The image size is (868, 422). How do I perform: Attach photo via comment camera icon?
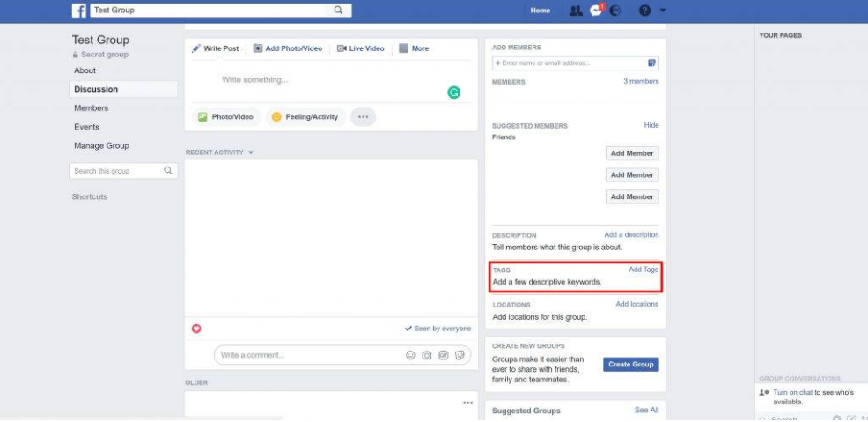click(427, 356)
